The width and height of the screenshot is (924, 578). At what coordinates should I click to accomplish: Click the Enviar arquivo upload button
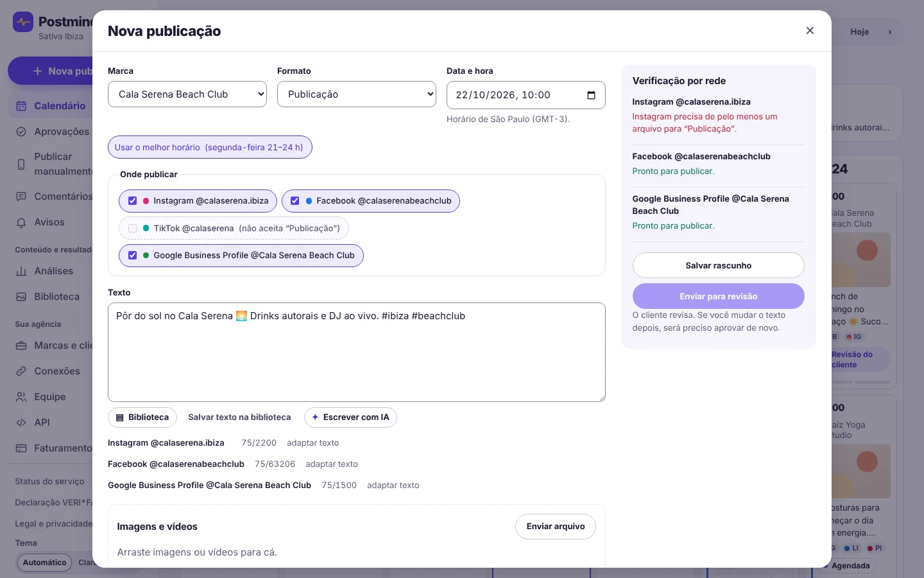(x=556, y=527)
